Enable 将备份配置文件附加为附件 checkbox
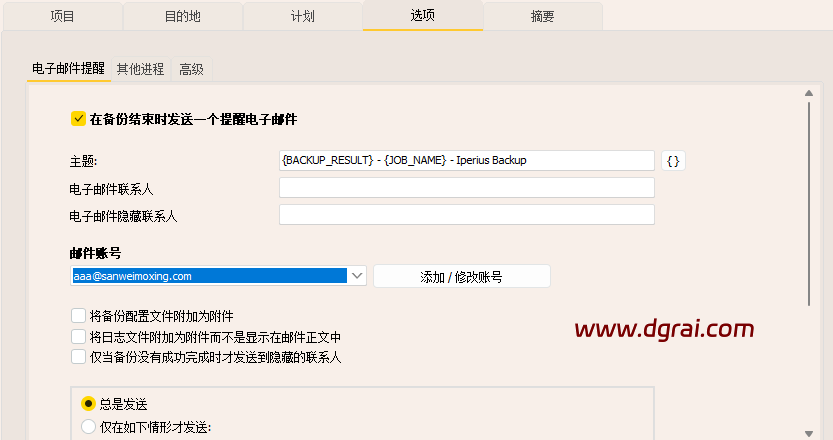The height and width of the screenshot is (440, 833). click(78, 316)
